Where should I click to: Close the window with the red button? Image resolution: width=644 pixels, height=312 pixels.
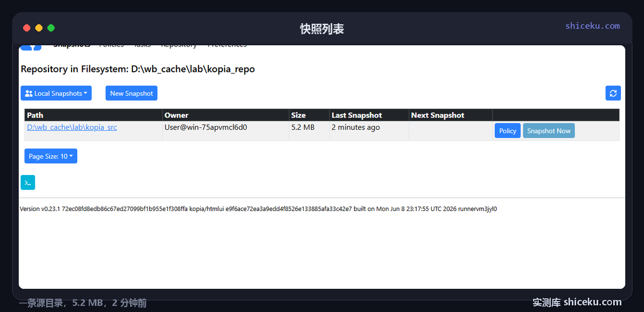point(26,28)
